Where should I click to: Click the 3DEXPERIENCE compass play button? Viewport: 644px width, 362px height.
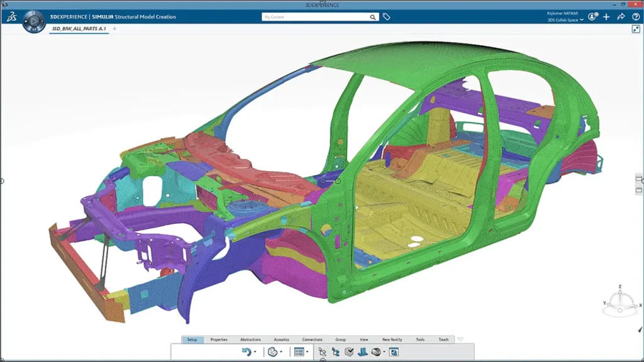(33, 22)
